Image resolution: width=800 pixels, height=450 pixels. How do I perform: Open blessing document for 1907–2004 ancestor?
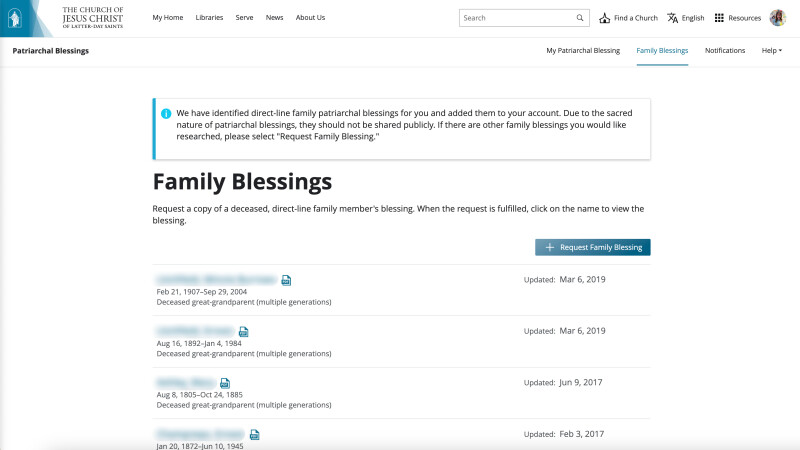(x=286, y=280)
